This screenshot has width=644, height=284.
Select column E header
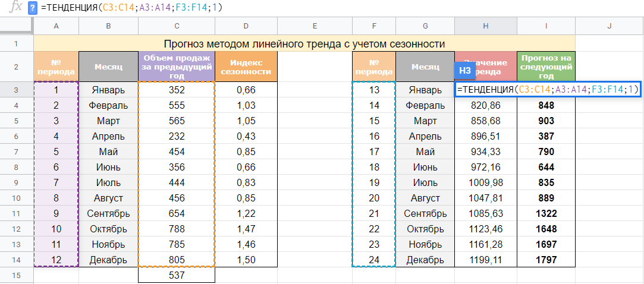tap(315, 26)
